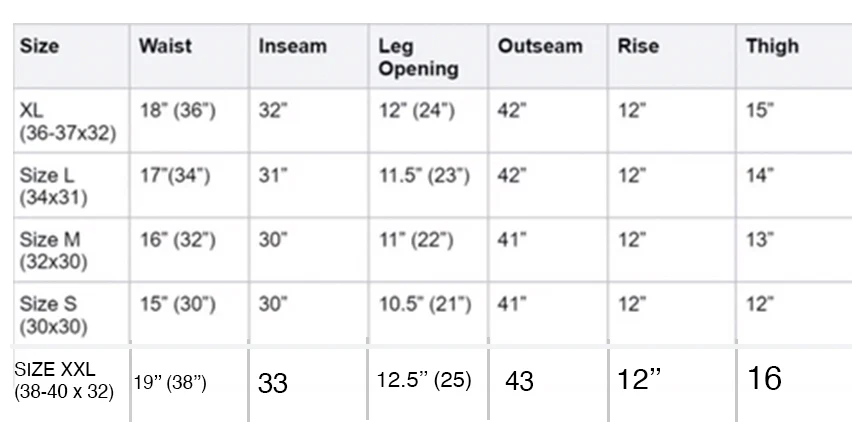Select the Size M (32x30) row label

pos(53,250)
